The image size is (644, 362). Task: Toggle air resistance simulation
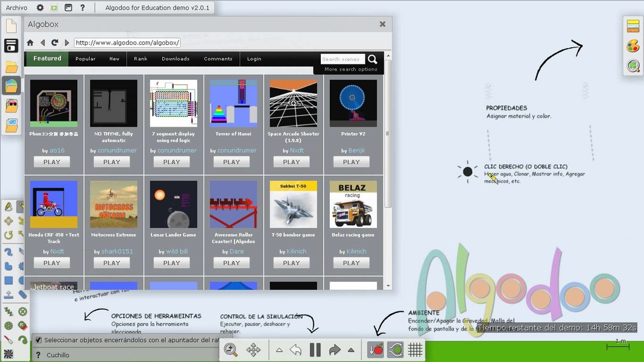pyautogui.click(x=395, y=349)
